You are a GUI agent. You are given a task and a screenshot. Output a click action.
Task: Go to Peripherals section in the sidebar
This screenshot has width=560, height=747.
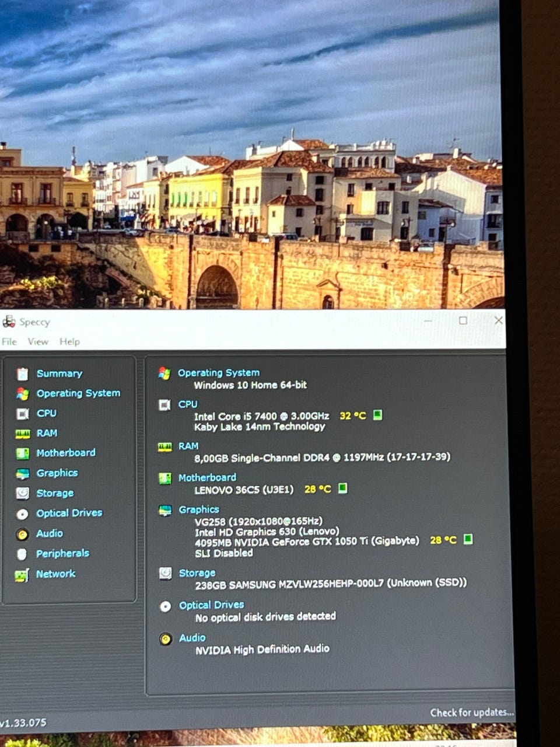coord(63,554)
